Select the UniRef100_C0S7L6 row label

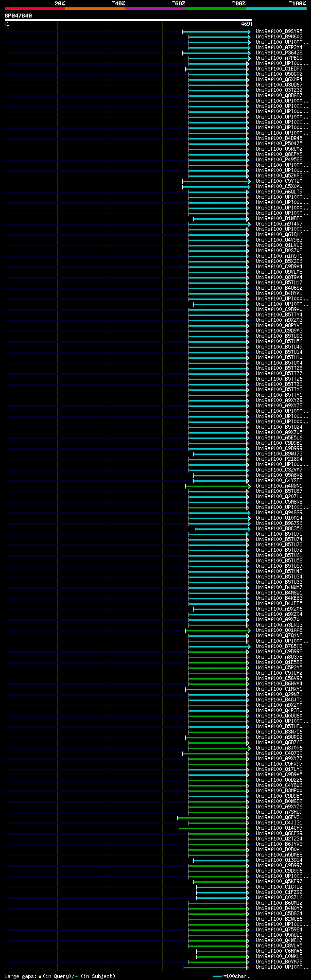point(279,897)
